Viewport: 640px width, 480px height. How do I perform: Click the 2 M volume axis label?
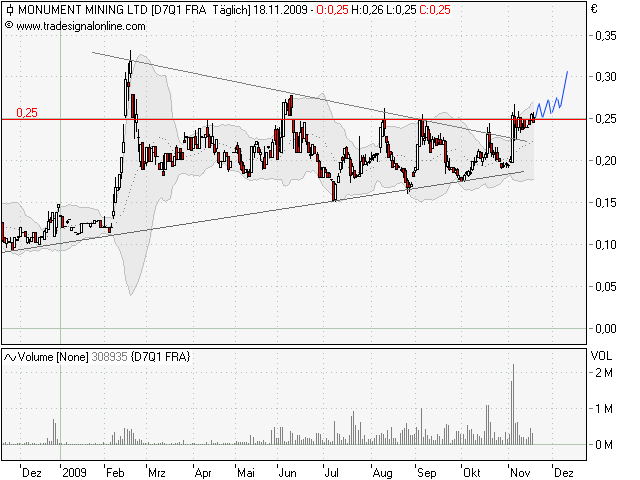point(604,373)
